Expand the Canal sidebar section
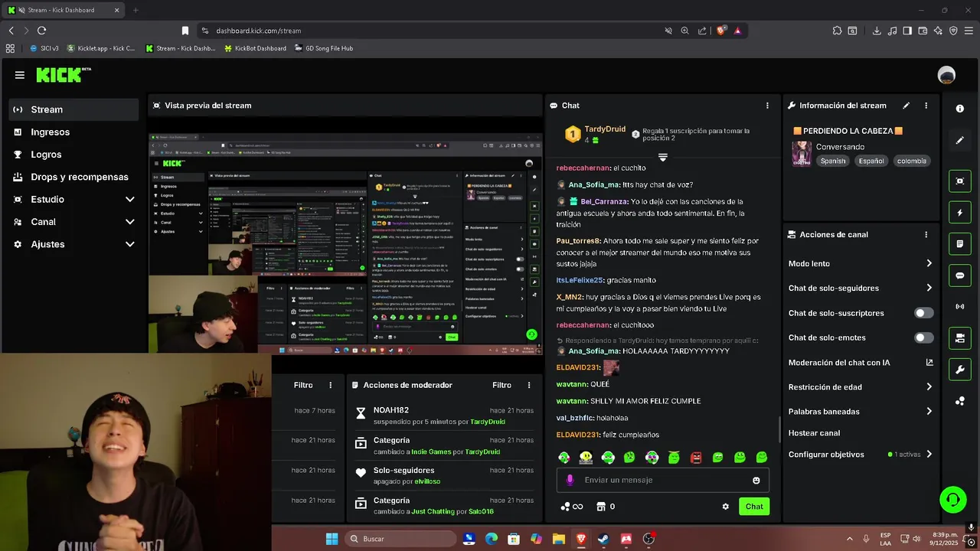Image resolution: width=980 pixels, height=551 pixels. [x=73, y=222]
